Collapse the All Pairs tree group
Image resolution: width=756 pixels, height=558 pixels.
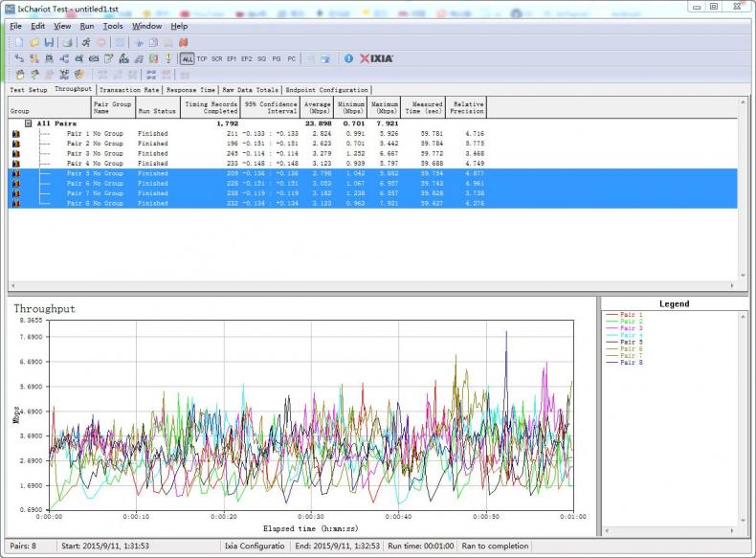(29, 123)
